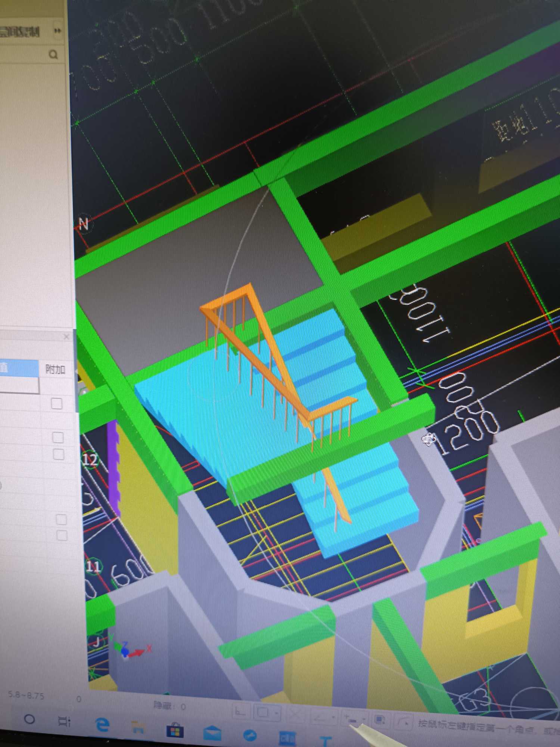Open Cortana circle on the taskbar
The height and width of the screenshot is (747, 560).
pos(29,719)
